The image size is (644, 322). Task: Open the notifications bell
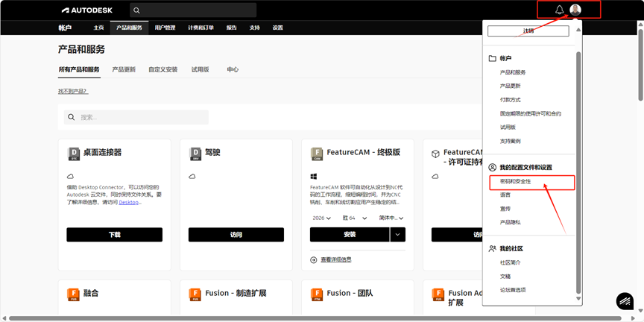559,10
